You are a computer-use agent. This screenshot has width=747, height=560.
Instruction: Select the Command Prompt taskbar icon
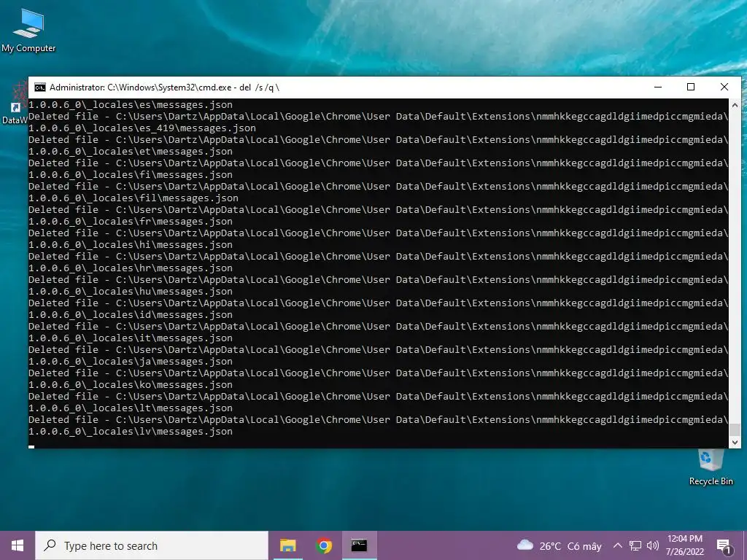coord(359,545)
